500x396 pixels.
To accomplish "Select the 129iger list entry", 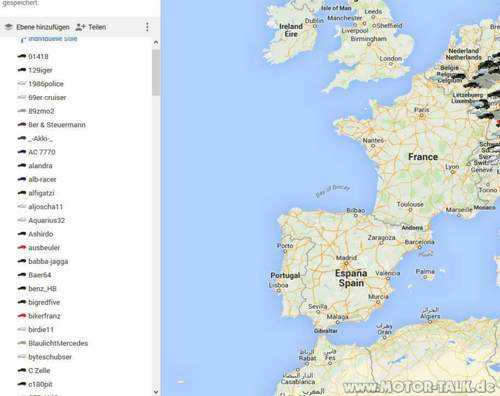I will (x=40, y=70).
